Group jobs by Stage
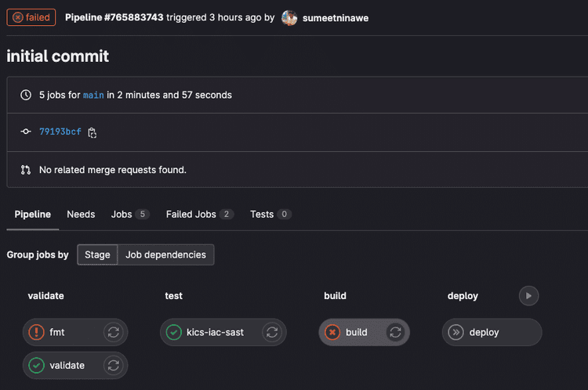Image resolution: width=588 pixels, height=390 pixels. tap(98, 255)
